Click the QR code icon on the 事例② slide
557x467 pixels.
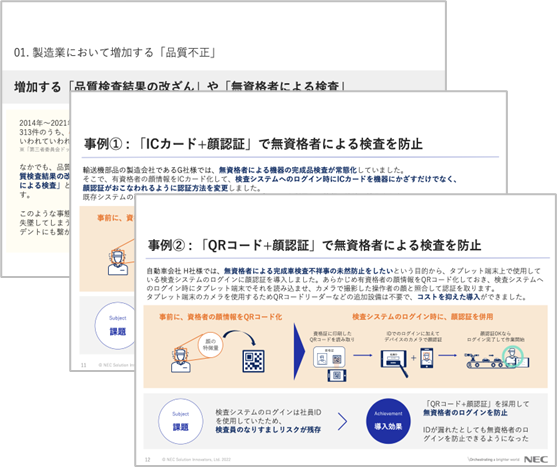coord(253,361)
